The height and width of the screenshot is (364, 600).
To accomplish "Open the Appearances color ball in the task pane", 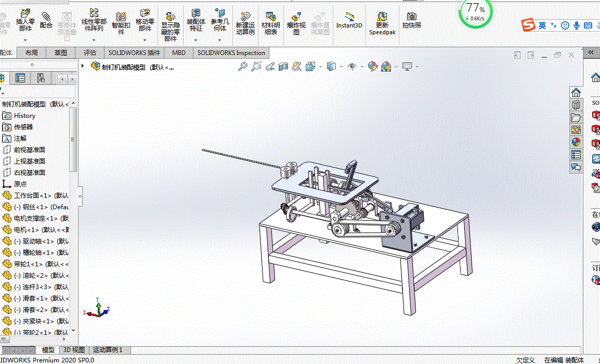I will pos(576,142).
